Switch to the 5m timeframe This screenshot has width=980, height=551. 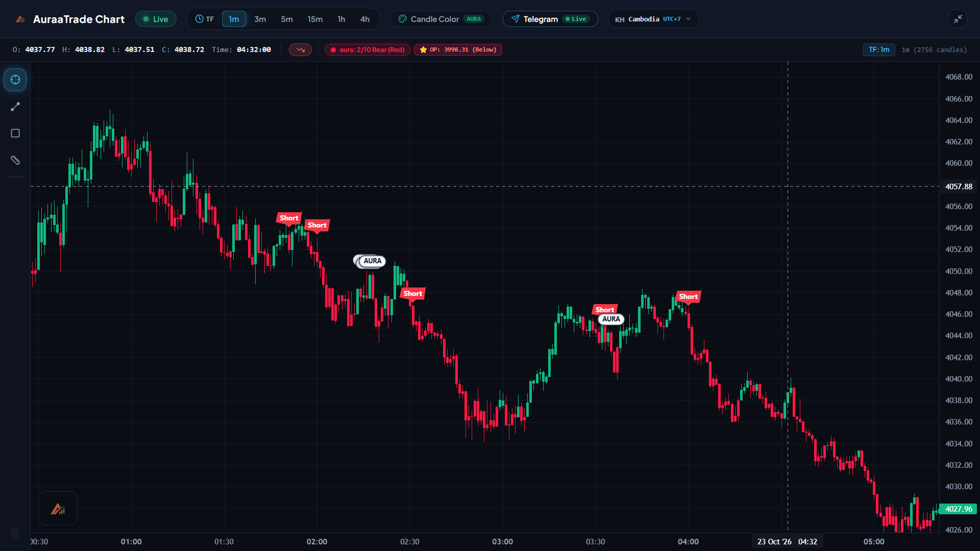287,19
